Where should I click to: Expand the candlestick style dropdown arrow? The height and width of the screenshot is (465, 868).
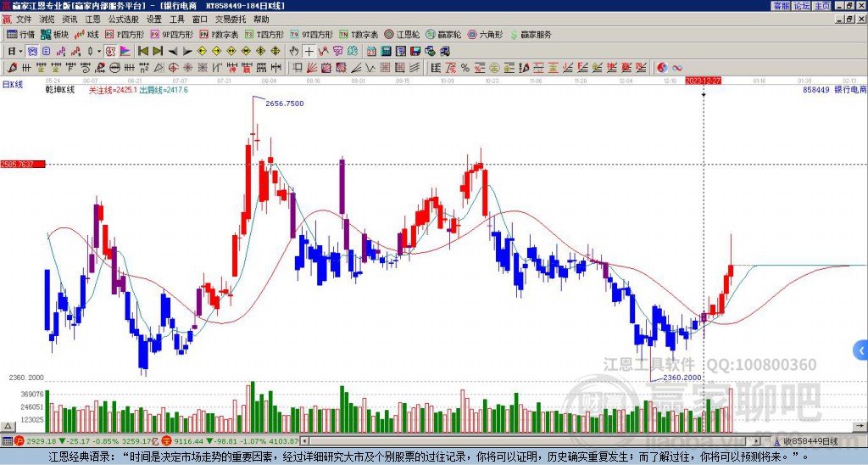[99, 52]
